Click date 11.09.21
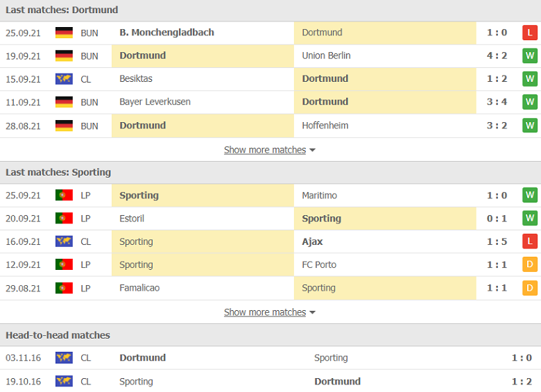 [23, 103]
